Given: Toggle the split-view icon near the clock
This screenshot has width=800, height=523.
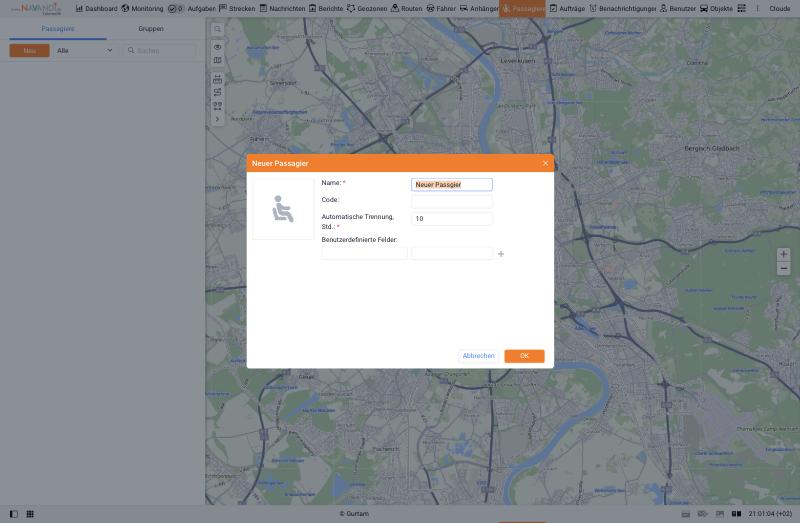Looking at the screenshot, I should pyautogui.click(x=736, y=514).
